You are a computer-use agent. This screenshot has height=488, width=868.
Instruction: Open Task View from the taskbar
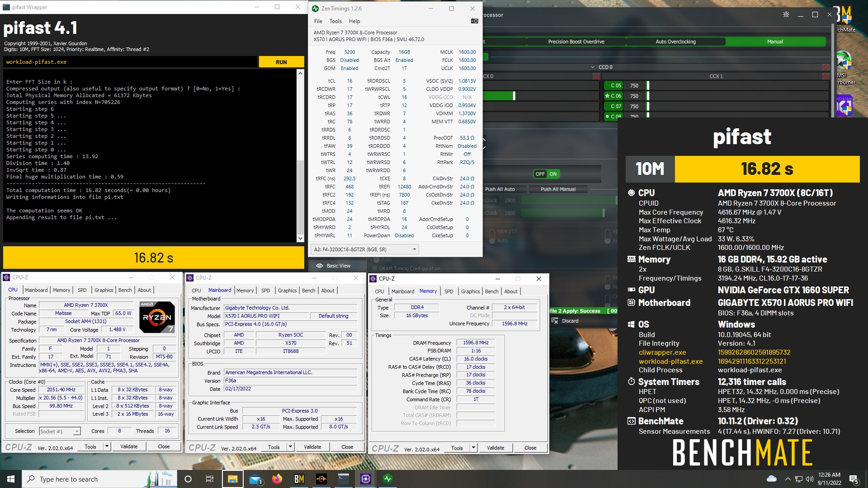[210, 479]
